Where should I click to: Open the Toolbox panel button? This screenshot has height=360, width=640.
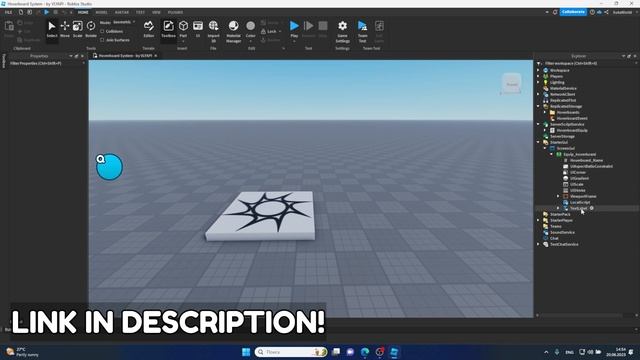point(168,29)
